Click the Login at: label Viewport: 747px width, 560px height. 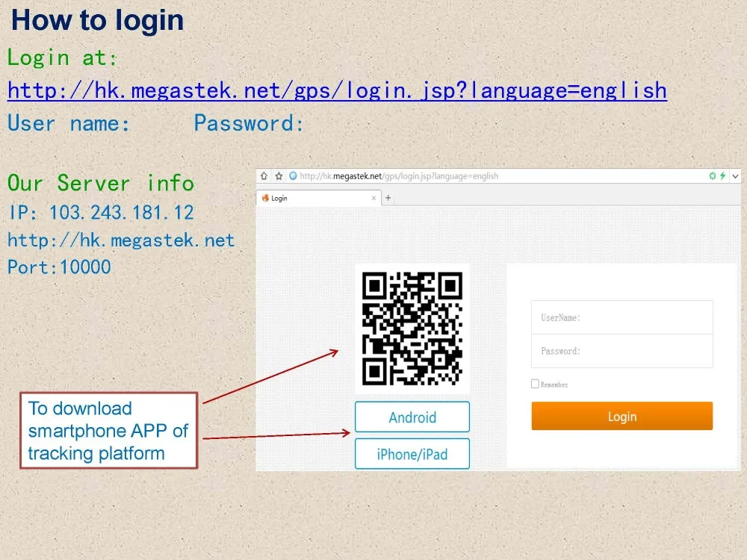[x=63, y=58]
